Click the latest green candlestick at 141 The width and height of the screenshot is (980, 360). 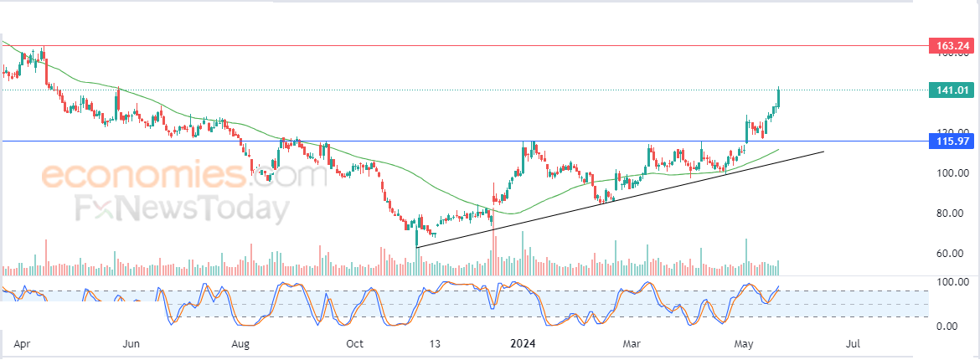tap(778, 97)
